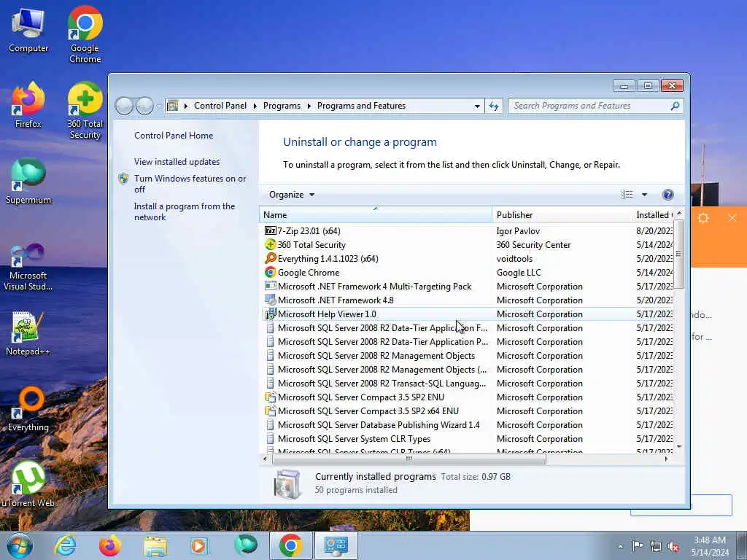Click the Google Chrome icon in the program list
Viewport: 747px width, 560px height.
tap(270, 273)
